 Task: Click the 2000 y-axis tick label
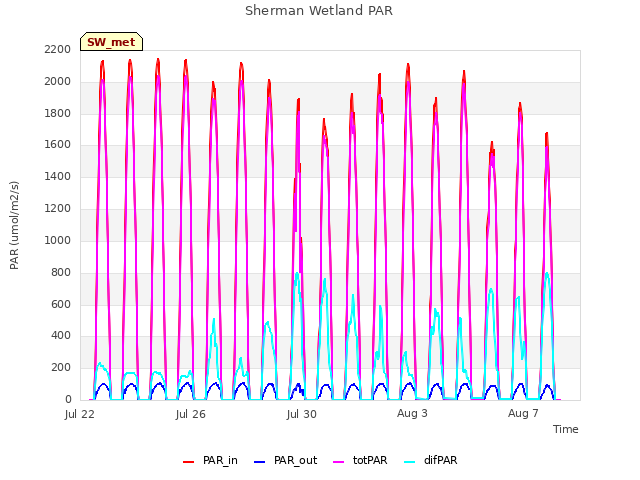[x=58, y=81]
